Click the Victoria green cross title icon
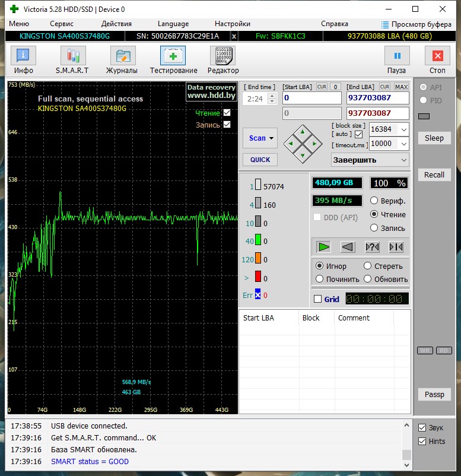Viewport: 461px width, 476px height. click(14, 9)
